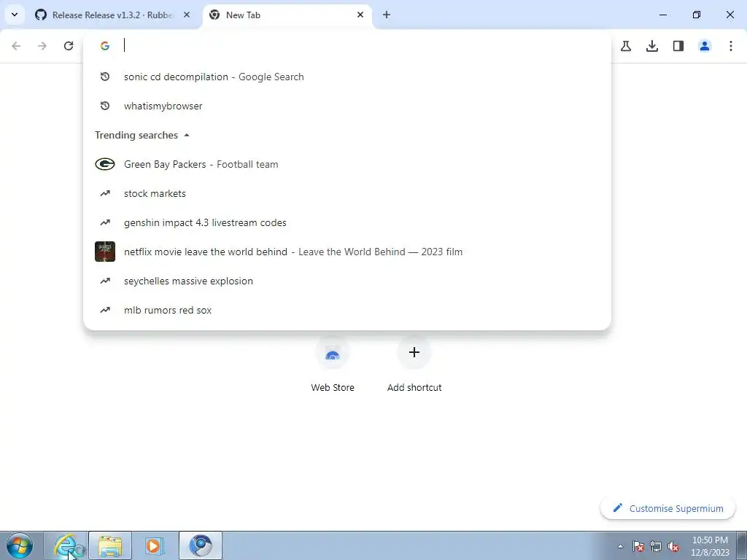Click the Show desktop button on the taskbar
The width and height of the screenshot is (747, 560).
[742, 545]
